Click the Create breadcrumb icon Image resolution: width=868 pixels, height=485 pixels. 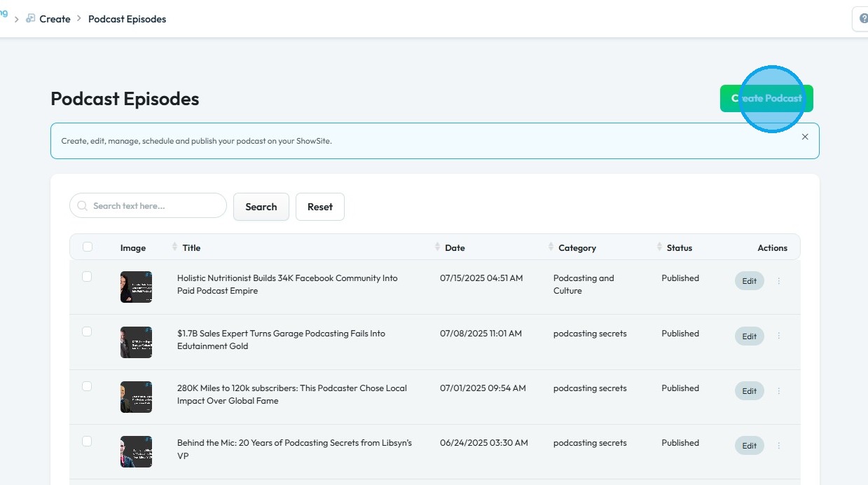pos(30,19)
